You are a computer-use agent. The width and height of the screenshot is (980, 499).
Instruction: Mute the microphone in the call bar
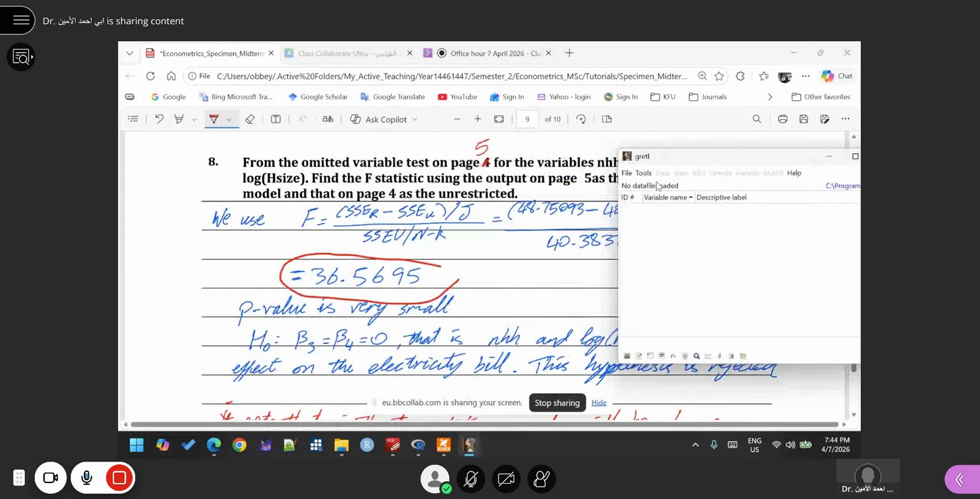coord(87,478)
